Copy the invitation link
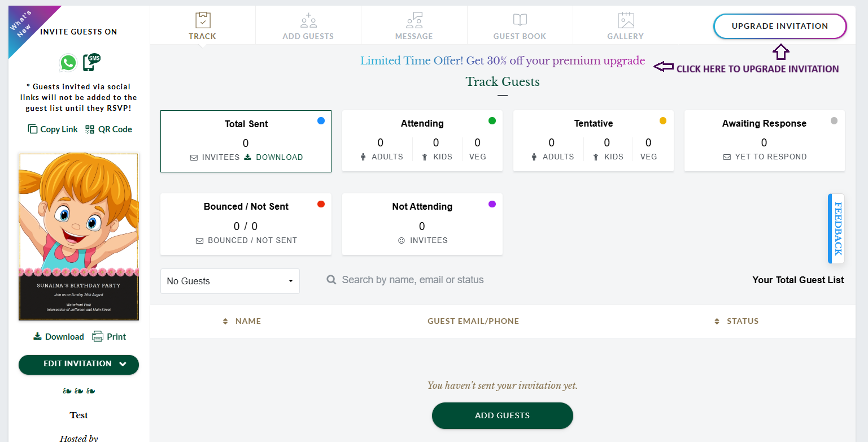Screen dimensions: 868x442 click(53, 129)
